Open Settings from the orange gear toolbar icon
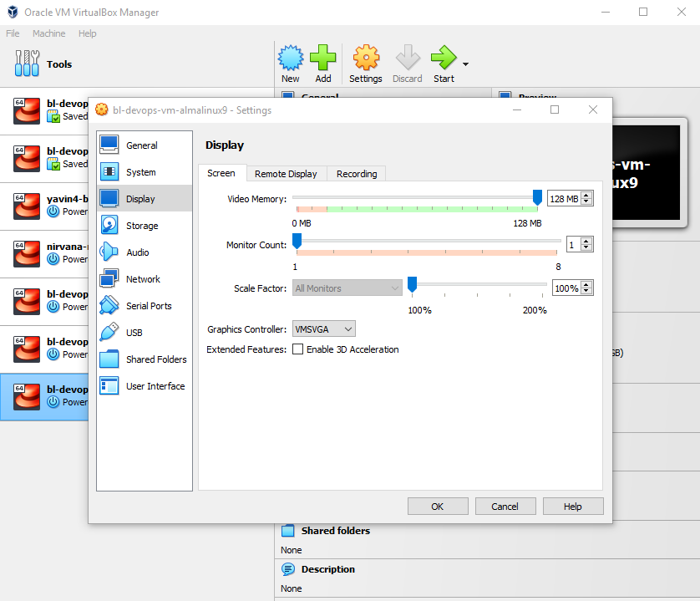 pyautogui.click(x=366, y=58)
